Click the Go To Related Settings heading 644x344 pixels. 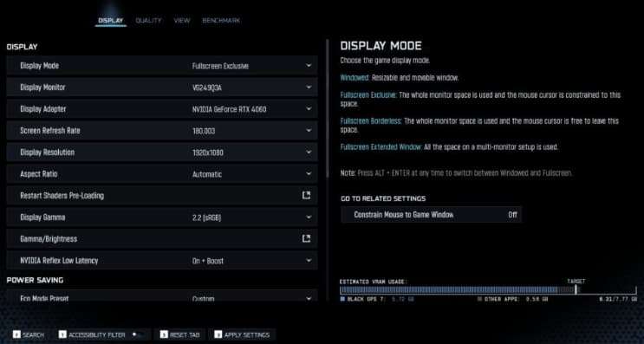pos(383,198)
